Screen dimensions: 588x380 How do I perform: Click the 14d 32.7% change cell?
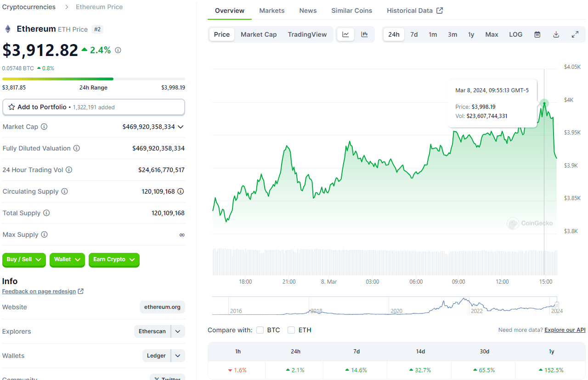tap(420, 370)
